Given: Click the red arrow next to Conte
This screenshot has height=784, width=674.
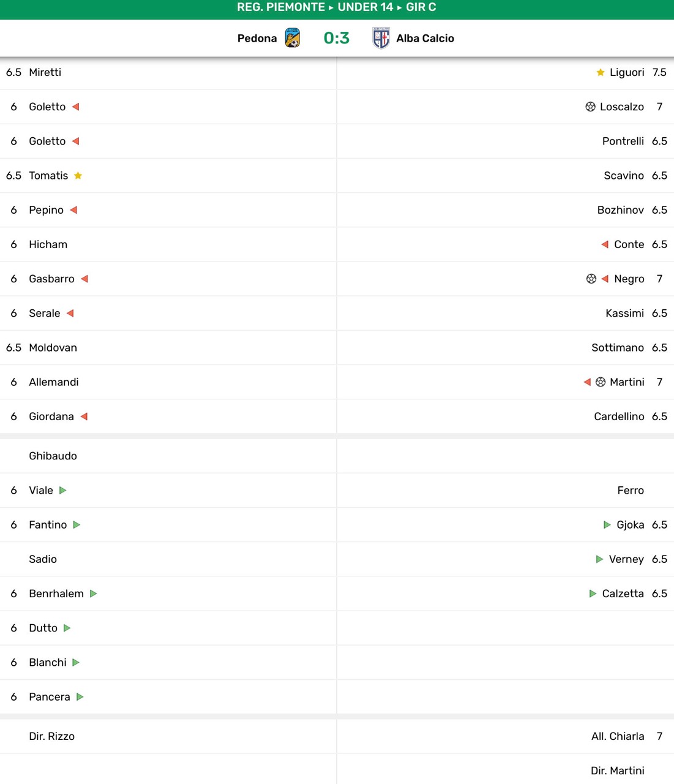Looking at the screenshot, I should click(x=605, y=244).
